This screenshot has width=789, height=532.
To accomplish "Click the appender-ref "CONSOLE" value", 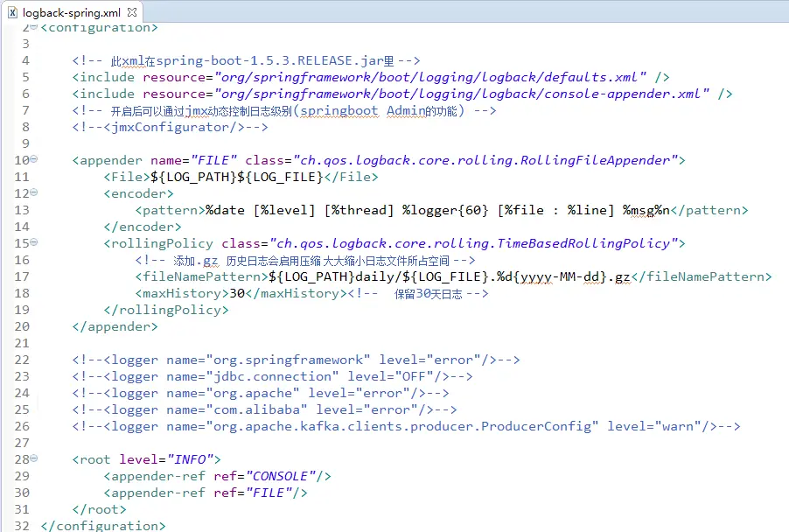I will 284,476.
